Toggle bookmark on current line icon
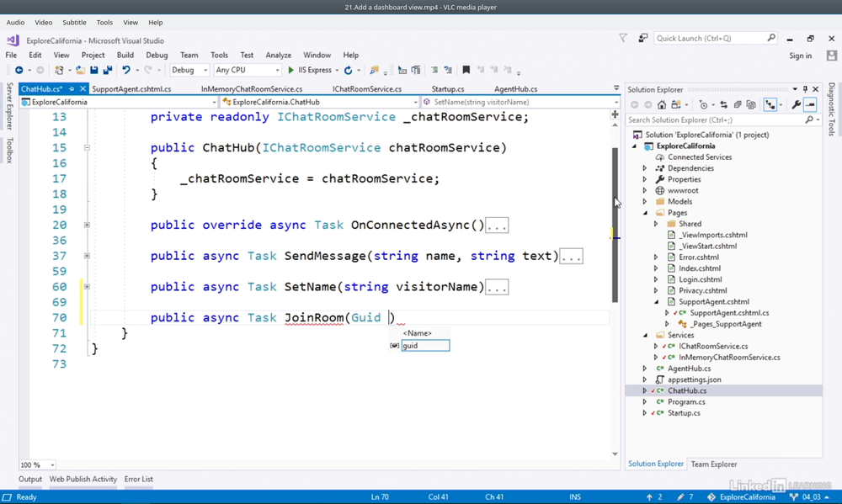This screenshot has width=842, height=504. (x=466, y=71)
